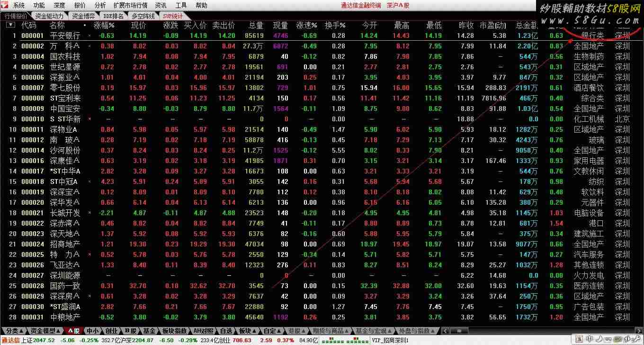644x345 pixels.
Task: Select the 自选 bottom tab
Action: click(226, 331)
